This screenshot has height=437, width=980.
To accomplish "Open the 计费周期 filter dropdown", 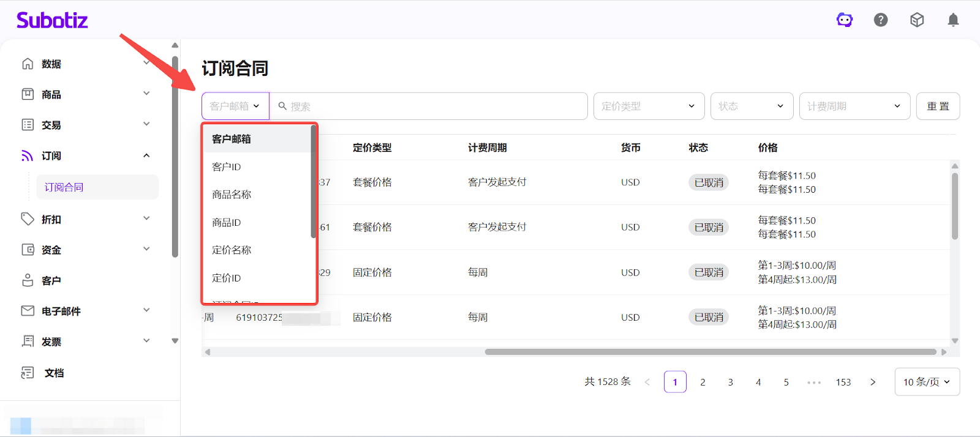I will pyautogui.click(x=854, y=106).
